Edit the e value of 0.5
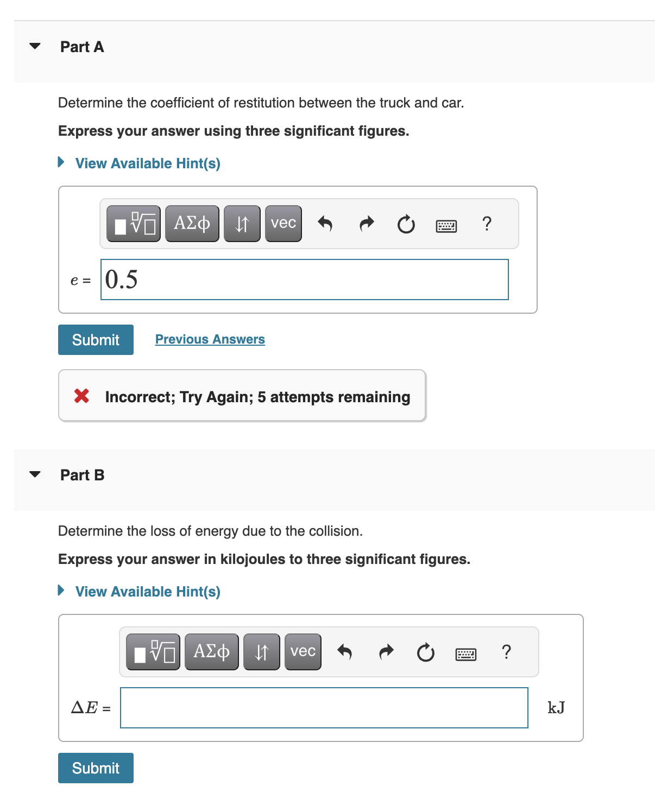 (304, 280)
